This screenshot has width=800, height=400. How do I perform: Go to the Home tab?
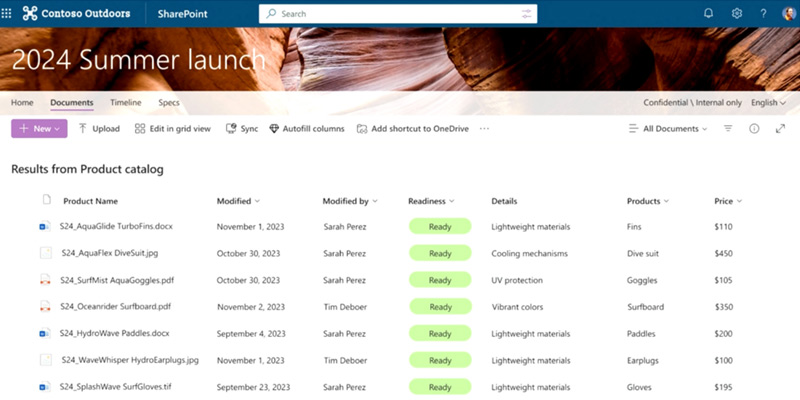coord(22,103)
